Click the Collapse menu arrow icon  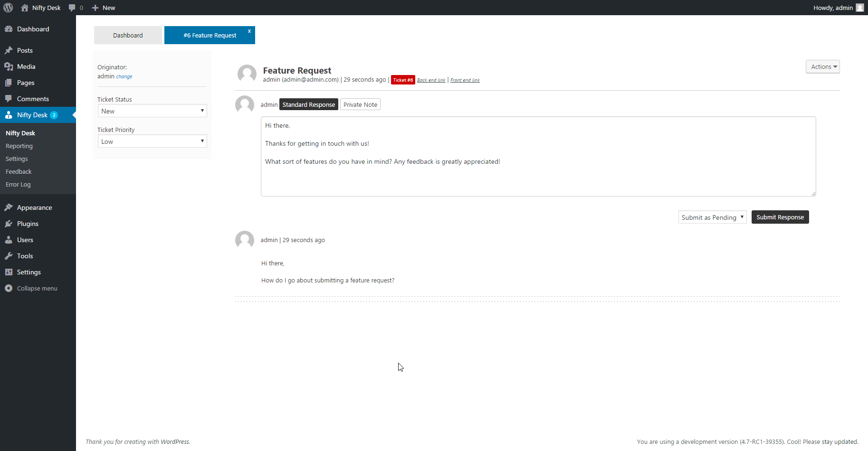(9, 288)
